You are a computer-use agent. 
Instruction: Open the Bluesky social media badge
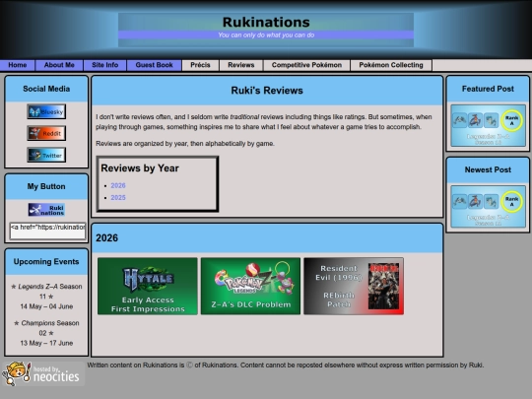pos(46,111)
